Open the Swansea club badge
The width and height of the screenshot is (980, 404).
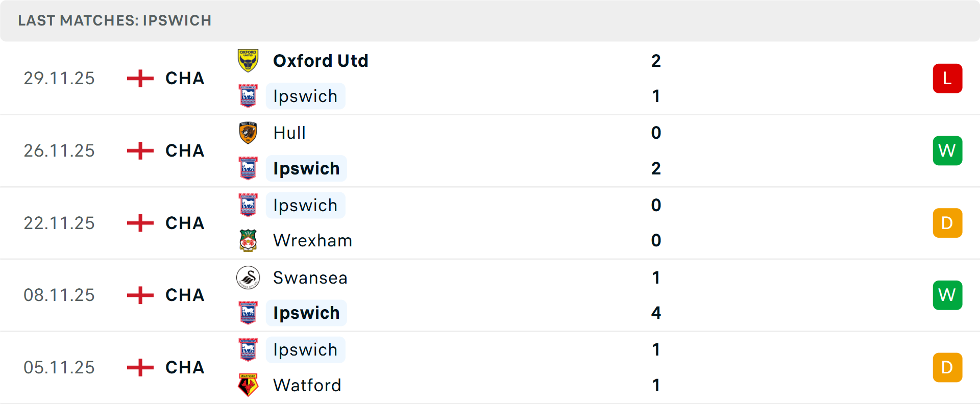click(248, 278)
